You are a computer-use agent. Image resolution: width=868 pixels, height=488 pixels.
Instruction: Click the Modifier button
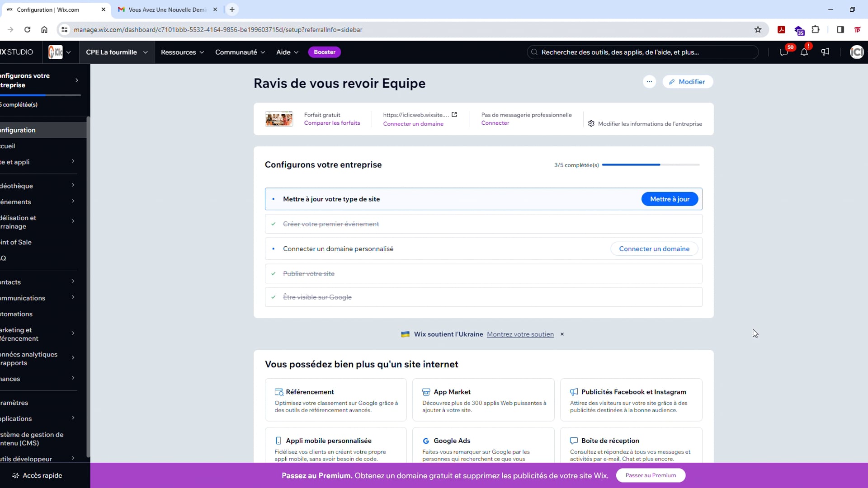688,82
